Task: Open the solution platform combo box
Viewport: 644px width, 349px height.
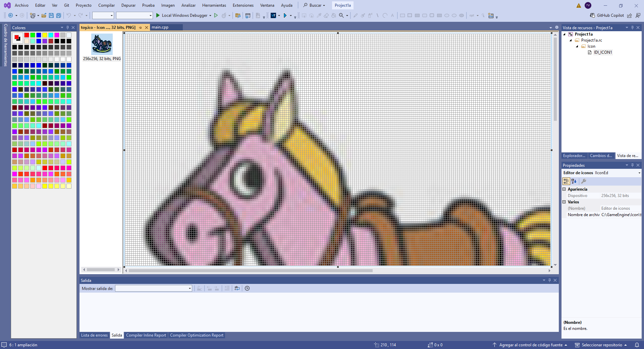Action: (x=134, y=15)
